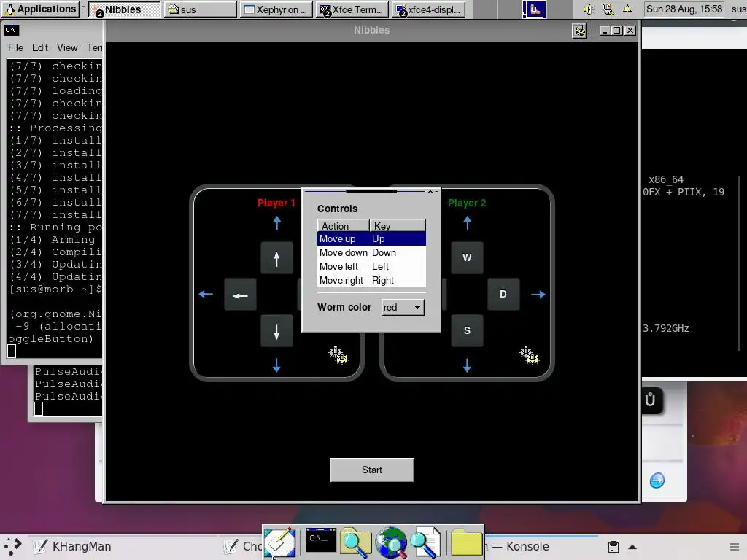Click the network connection tray icon
Image resolution: width=747 pixels, height=560 pixels.
pos(608,9)
